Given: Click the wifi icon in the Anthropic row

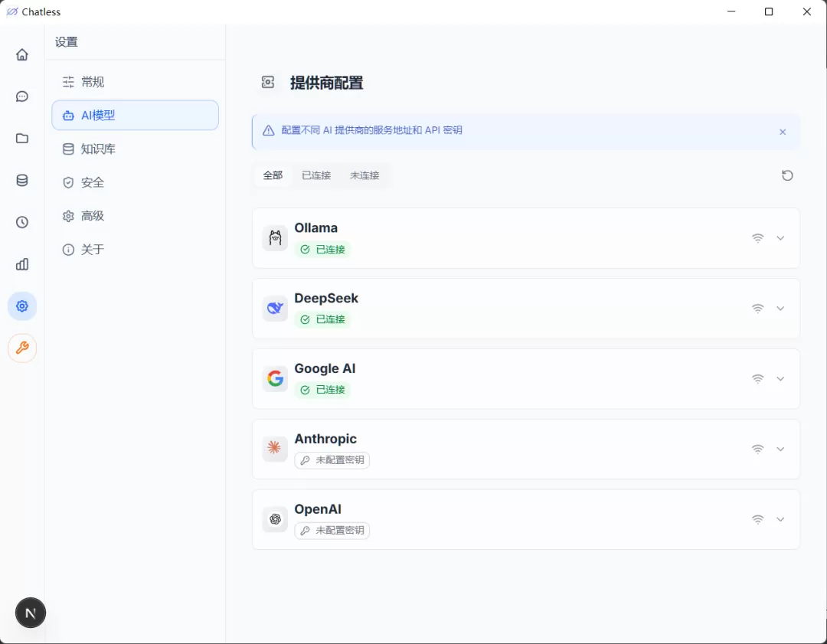Looking at the screenshot, I should click(x=757, y=449).
